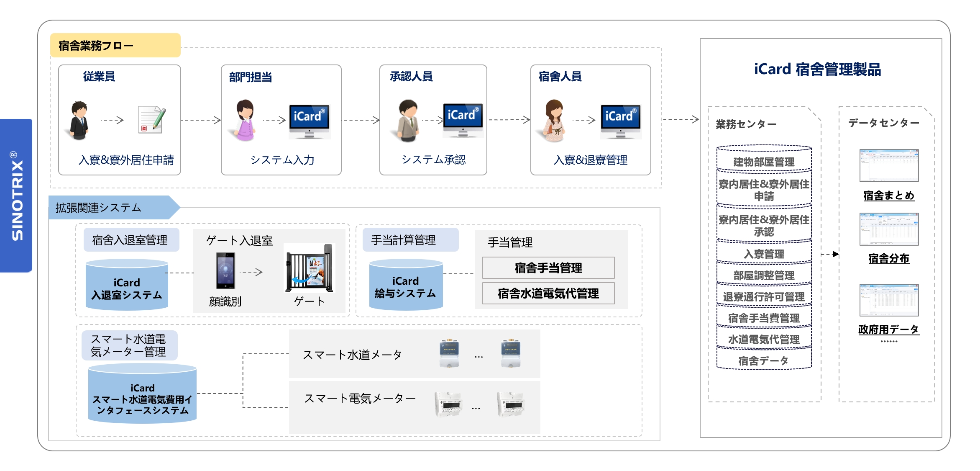Click the iCard monitor under 部門担当
Image resolution: width=980 pixels, height=471 pixels.
pyautogui.click(x=309, y=121)
